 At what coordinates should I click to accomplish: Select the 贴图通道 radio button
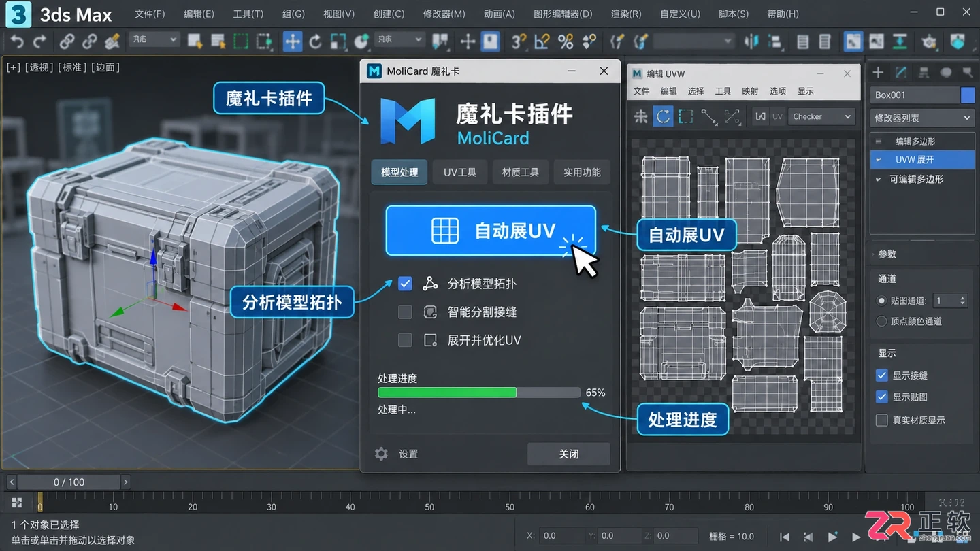(x=882, y=301)
